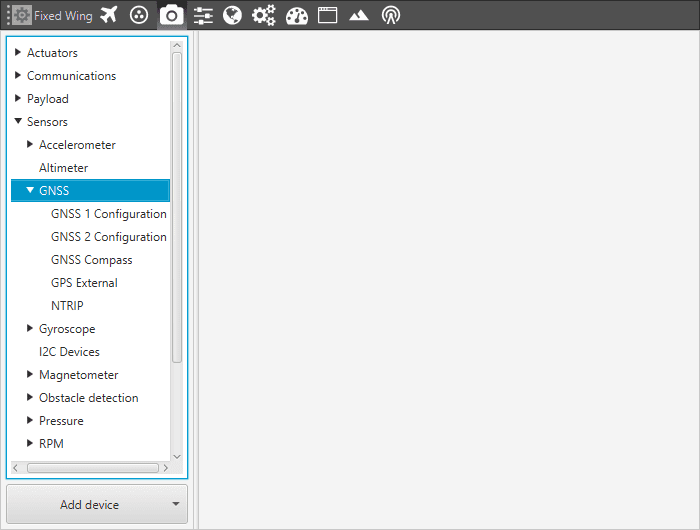Click the tree scroll up arrow
Image resolution: width=700 pixels, height=530 pixels.
177,46
